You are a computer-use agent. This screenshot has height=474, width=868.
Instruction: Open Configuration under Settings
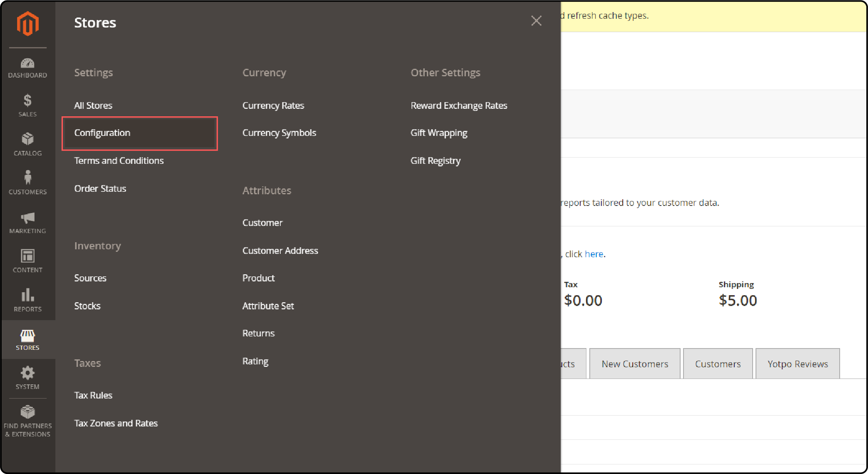102,133
